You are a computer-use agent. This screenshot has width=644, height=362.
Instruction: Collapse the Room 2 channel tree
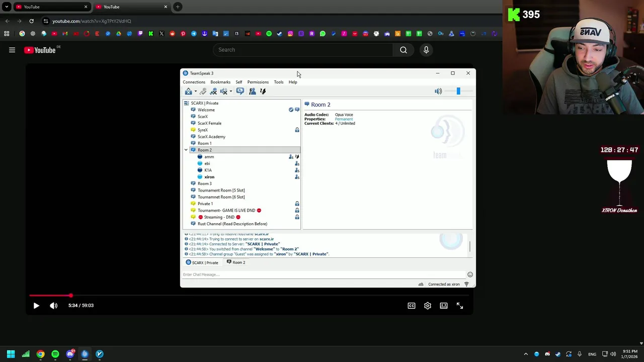coord(186,150)
